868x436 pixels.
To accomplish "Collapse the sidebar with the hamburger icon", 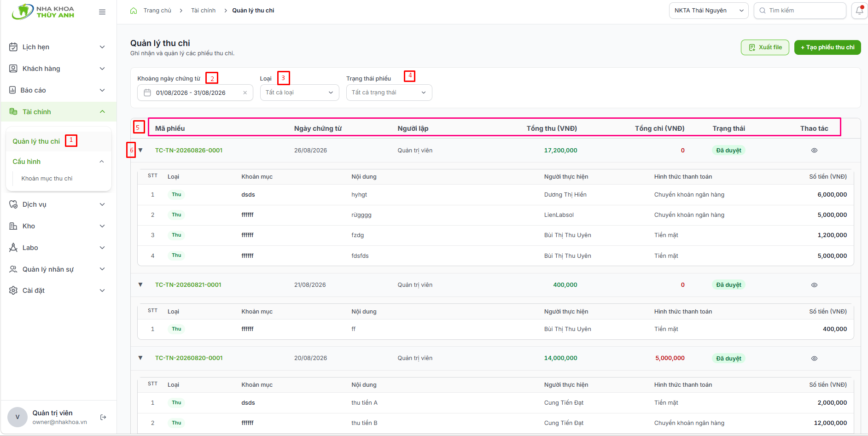I will point(102,12).
